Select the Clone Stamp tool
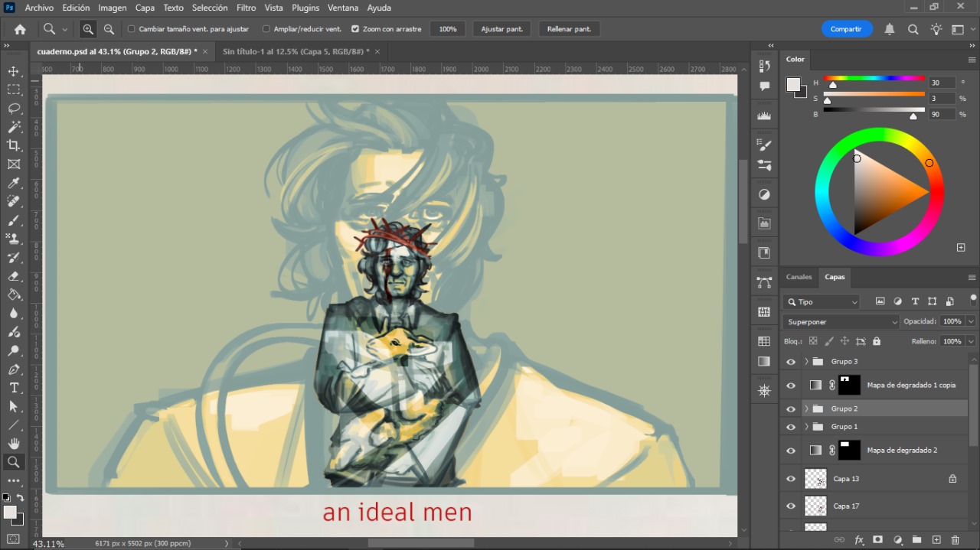Screen dimensions: 980x550 pyautogui.click(x=14, y=239)
